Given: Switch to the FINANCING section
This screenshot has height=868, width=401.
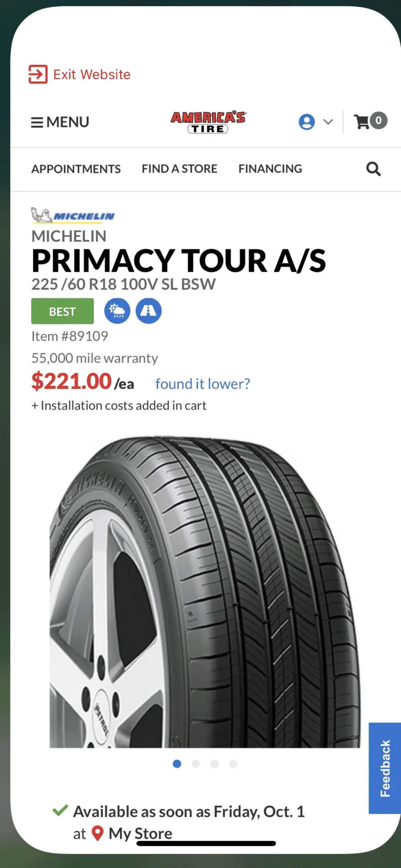Looking at the screenshot, I should 270,169.
